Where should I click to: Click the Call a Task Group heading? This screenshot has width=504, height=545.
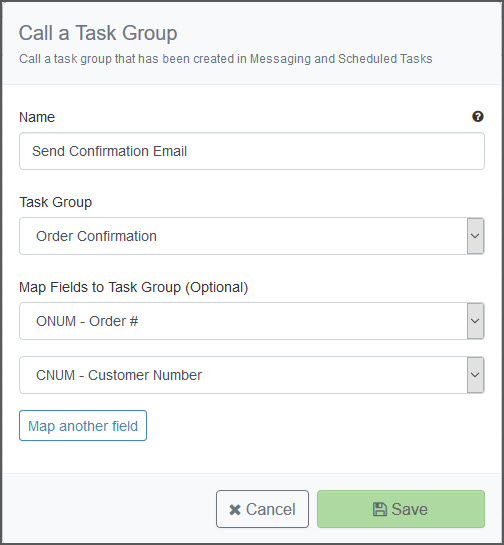click(98, 33)
